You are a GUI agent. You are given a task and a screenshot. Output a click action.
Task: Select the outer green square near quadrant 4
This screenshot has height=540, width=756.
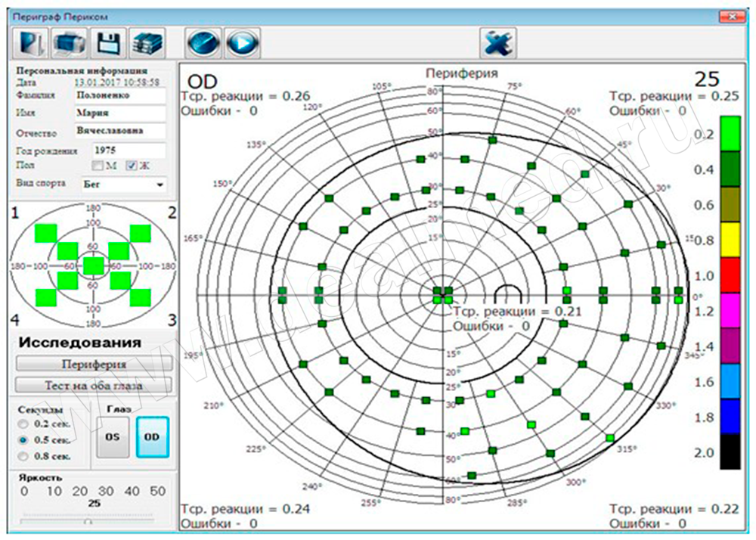click(x=46, y=297)
